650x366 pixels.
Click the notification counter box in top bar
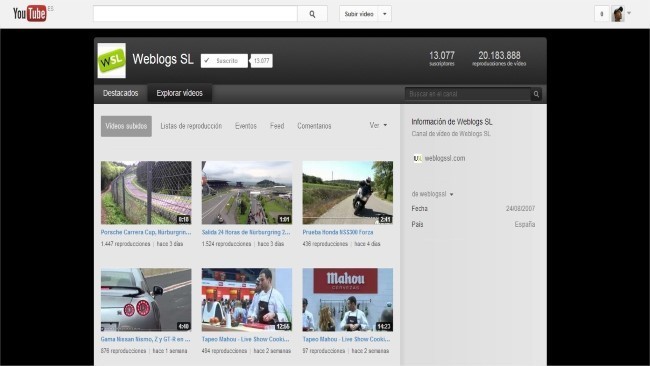point(601,14)
